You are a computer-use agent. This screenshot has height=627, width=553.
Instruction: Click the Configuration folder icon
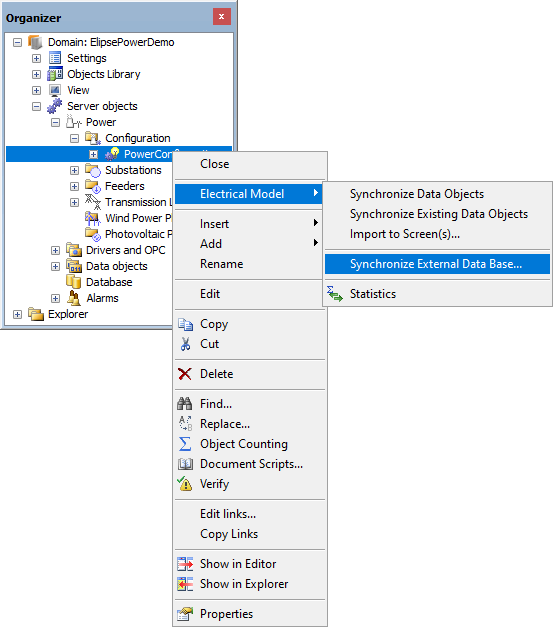[x=93, y=138]
